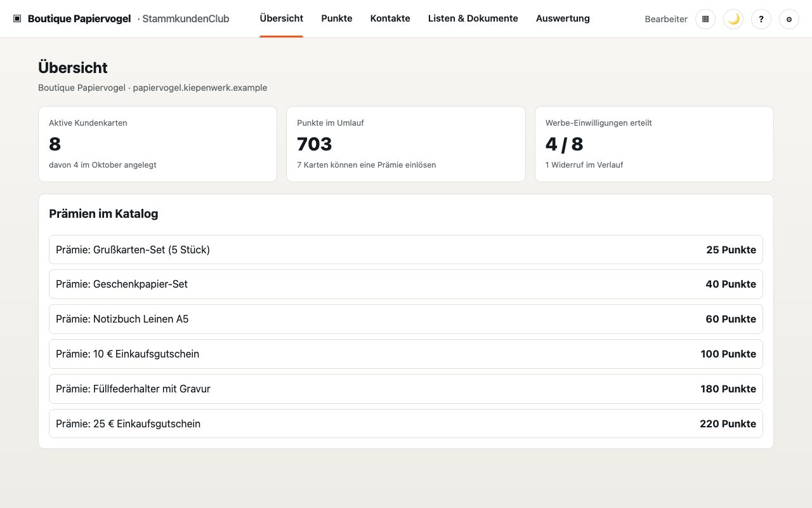
Task: Click the StammkundenClub header text
Action: pyautogui.click(x=186, y=18)
